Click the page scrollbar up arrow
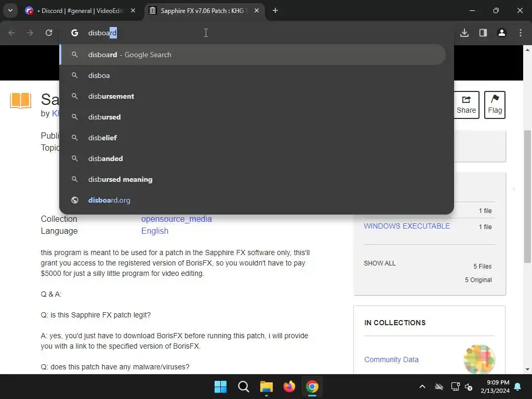Image resolution: width=532 pixels, height=399 pixels. pyautogui.click(x=528, y=49)
